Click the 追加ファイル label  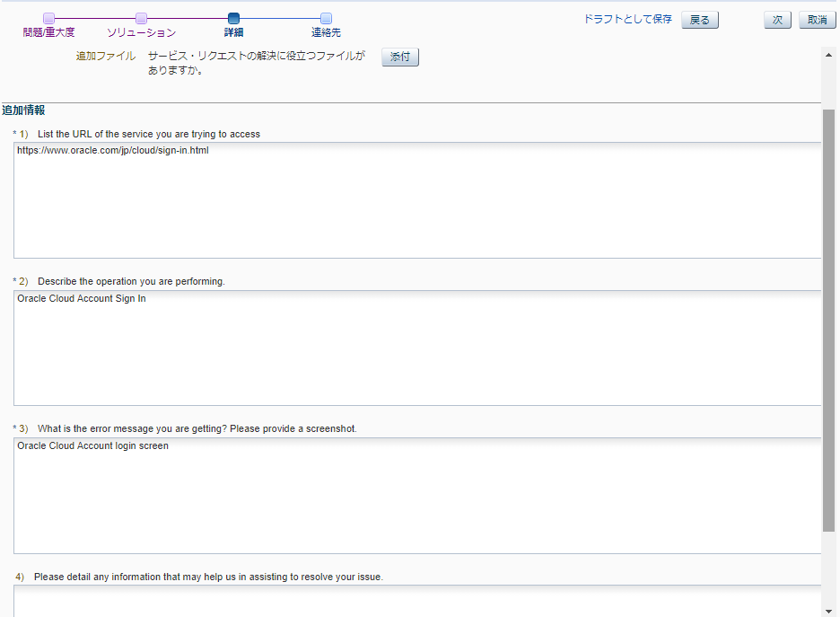(106, 56)
